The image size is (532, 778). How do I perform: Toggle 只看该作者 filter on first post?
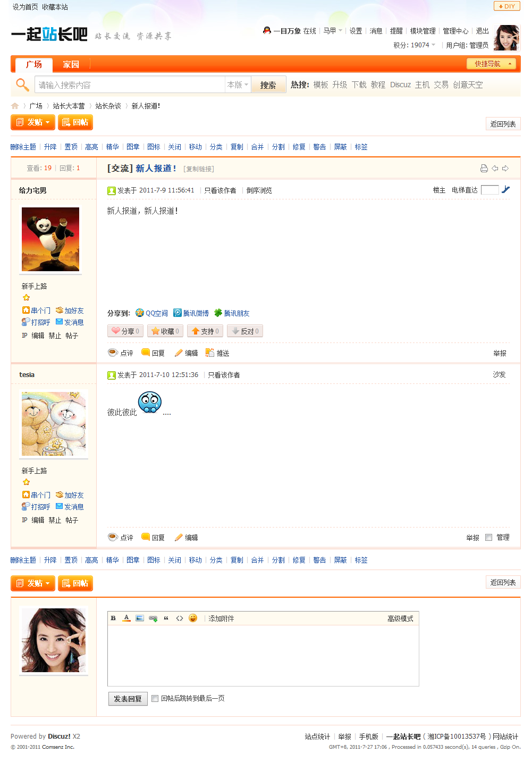pyautogui.click(x=220, y=190)
